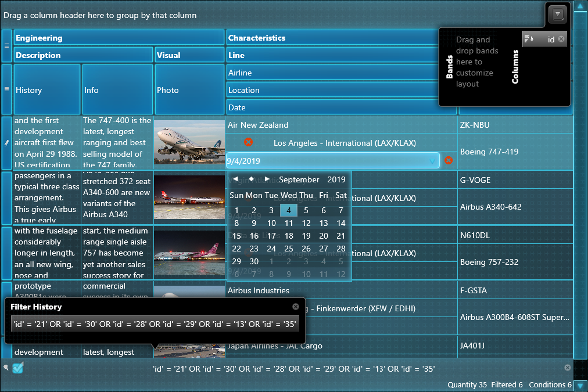
Task: Click the 2019 year in calendar header
Action: (336, 179)
